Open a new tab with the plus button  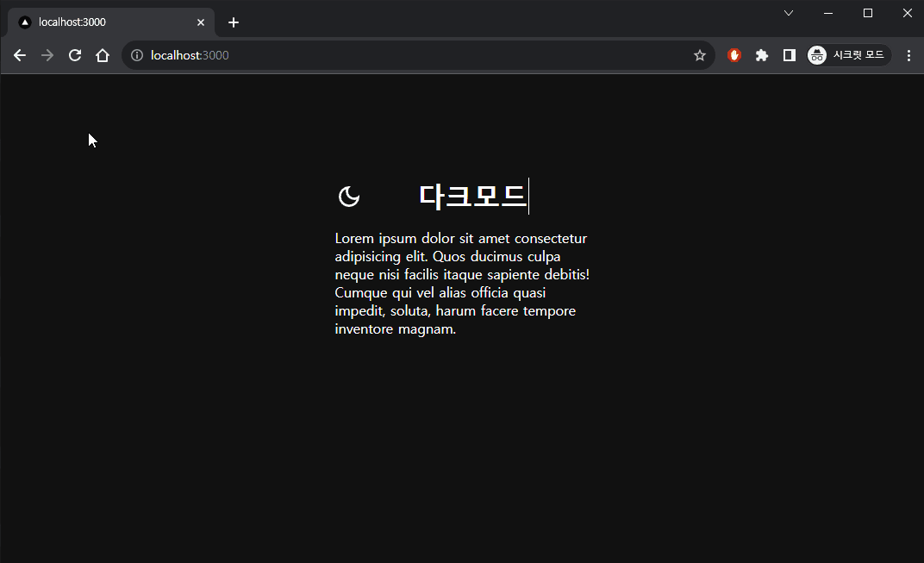(234, 22)
